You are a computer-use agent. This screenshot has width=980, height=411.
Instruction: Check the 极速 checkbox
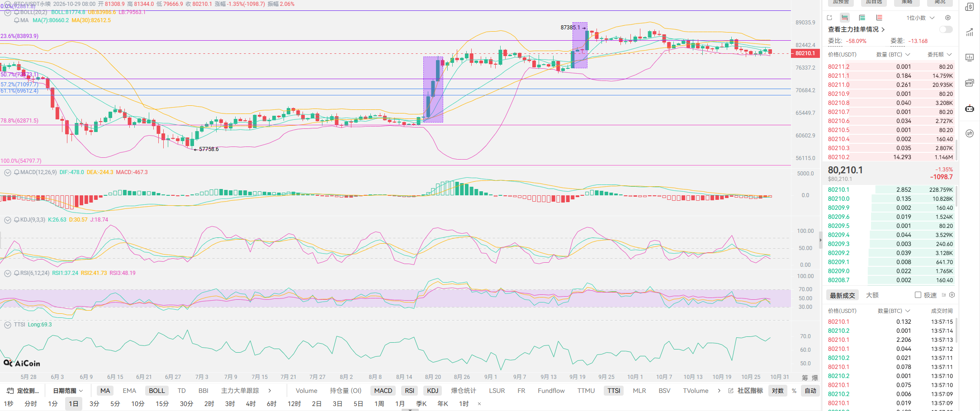[x=918, y=295]
